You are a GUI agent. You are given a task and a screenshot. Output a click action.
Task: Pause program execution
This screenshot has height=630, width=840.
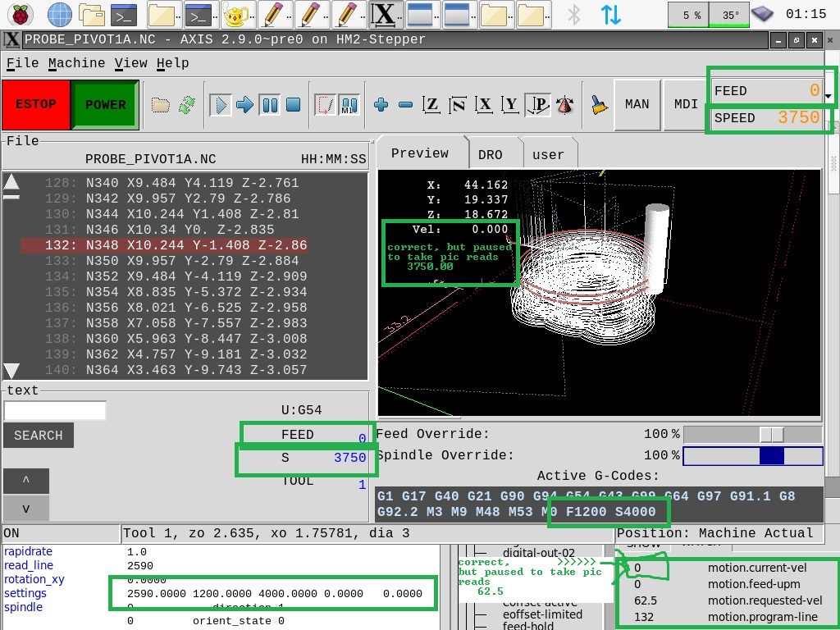tap(269, 105)
